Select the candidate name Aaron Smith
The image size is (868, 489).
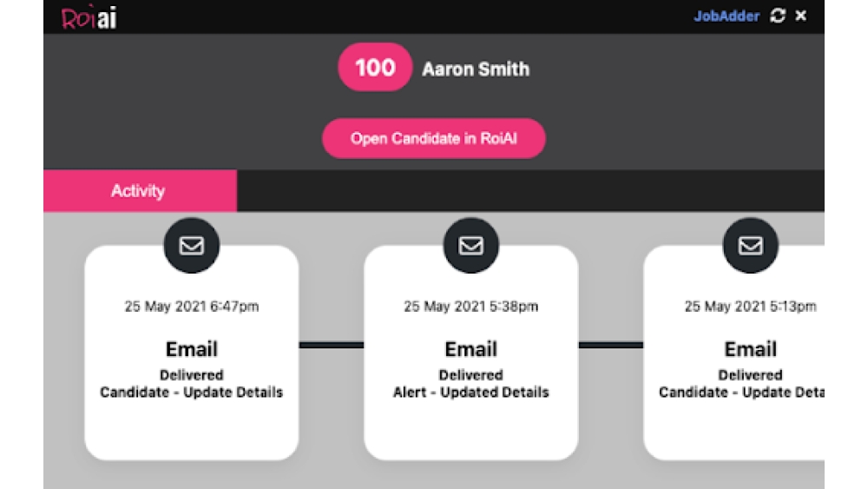tap(475, 69)
